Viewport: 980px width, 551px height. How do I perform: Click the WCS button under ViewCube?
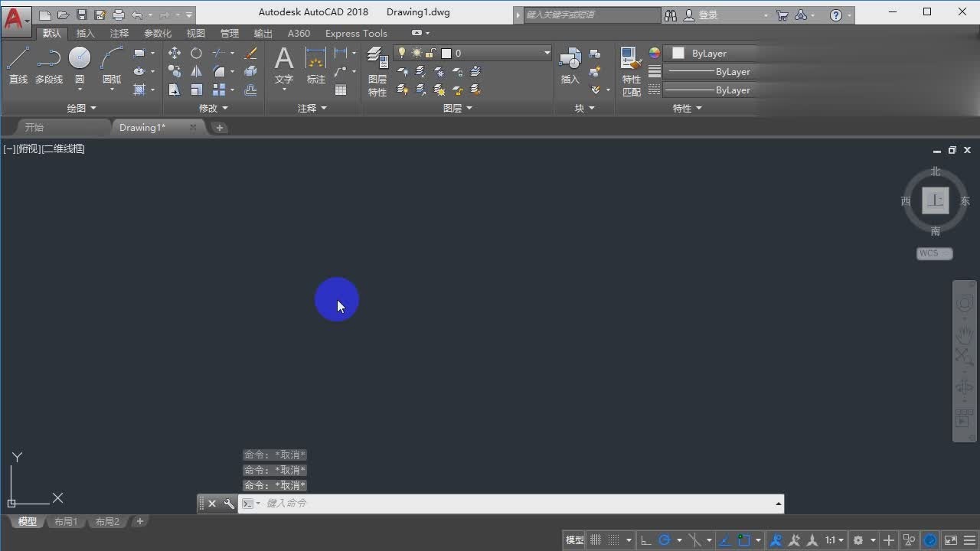click(934, 253)
